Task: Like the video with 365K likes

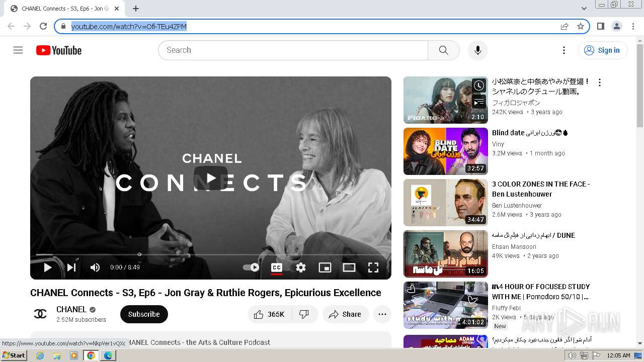Action: (x=269, y=314)
